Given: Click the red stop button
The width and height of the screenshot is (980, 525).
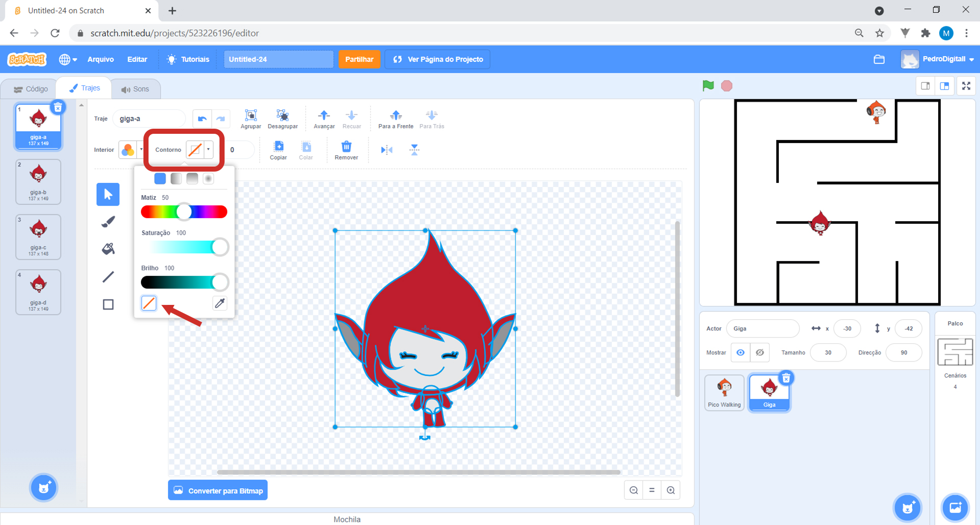Looking at the screenshot, I should 727,86.
